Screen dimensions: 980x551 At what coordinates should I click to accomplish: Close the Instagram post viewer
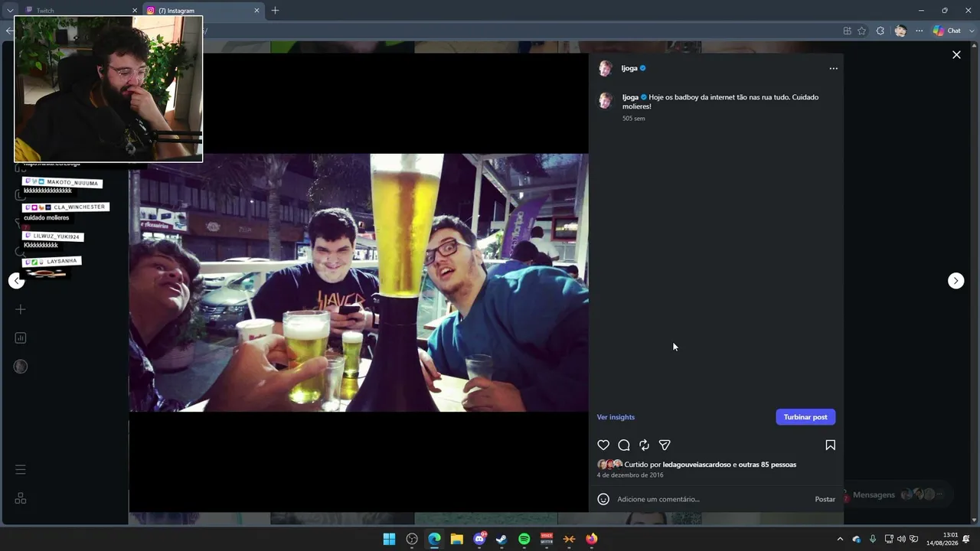point(956,54)
